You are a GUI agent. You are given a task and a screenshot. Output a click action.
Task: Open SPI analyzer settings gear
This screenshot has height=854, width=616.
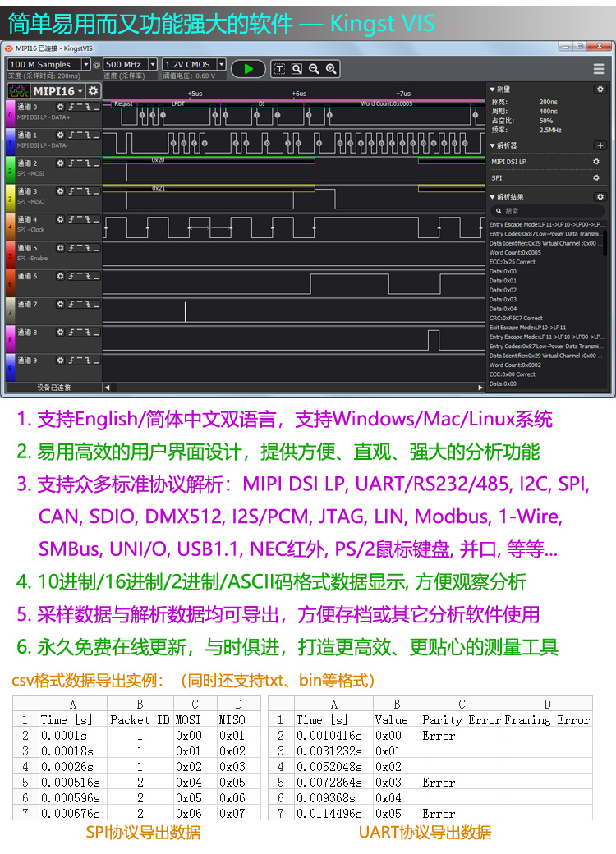tap(596, 178)
